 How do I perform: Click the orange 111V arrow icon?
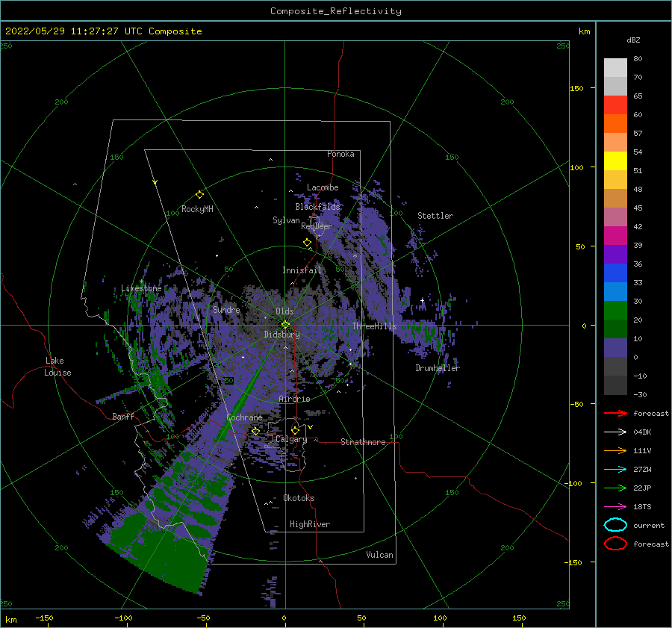tap(615, 450)
